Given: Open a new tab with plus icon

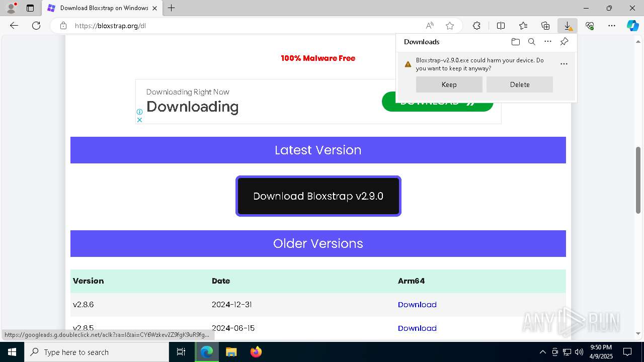Looking at the screenshot, I should pyautogui.click(x=172, y=8).
